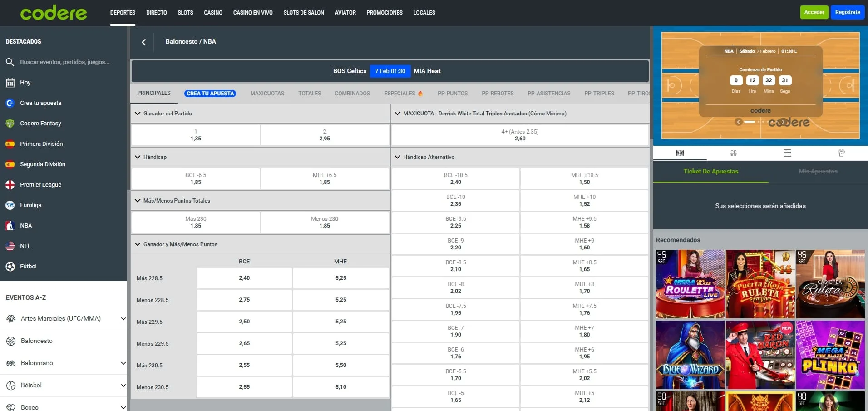Click the next slide arrow on the scoreboard
This screenshot has width=868, height=411.
(783, 122)
